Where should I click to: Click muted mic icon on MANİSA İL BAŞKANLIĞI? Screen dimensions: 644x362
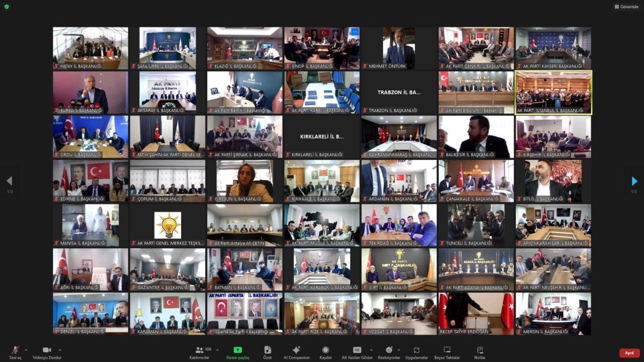(57, 243)
